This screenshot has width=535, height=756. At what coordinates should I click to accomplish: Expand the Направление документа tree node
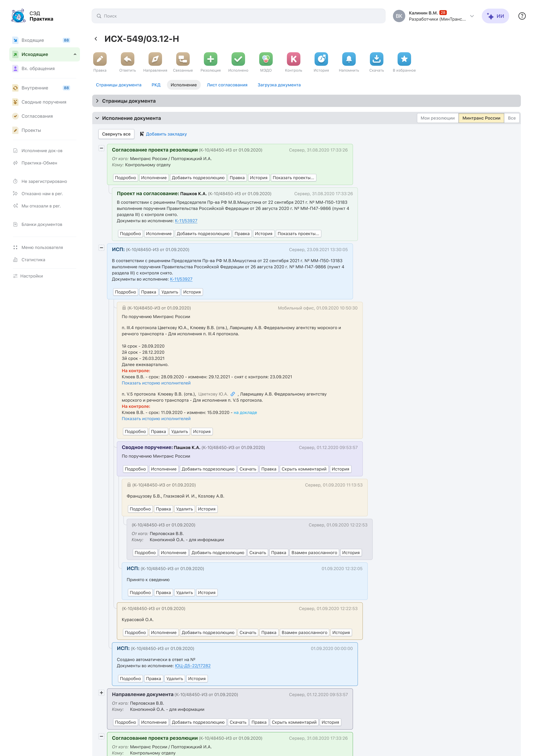click(101, 693)
